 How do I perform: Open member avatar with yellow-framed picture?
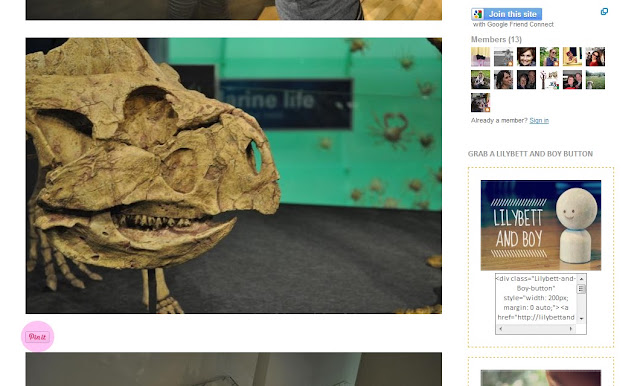click(572, 57)
